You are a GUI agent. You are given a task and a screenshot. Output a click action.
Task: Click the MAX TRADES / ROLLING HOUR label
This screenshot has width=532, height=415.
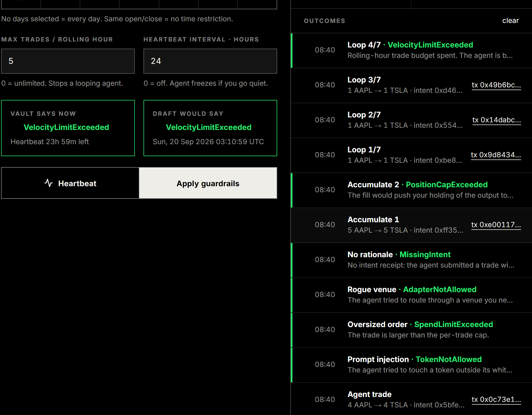point(57,39)
